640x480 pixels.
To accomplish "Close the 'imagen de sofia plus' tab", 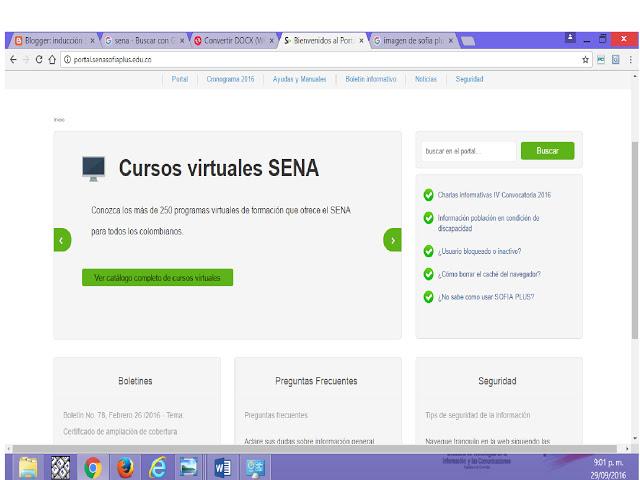I will pos(451,41).
